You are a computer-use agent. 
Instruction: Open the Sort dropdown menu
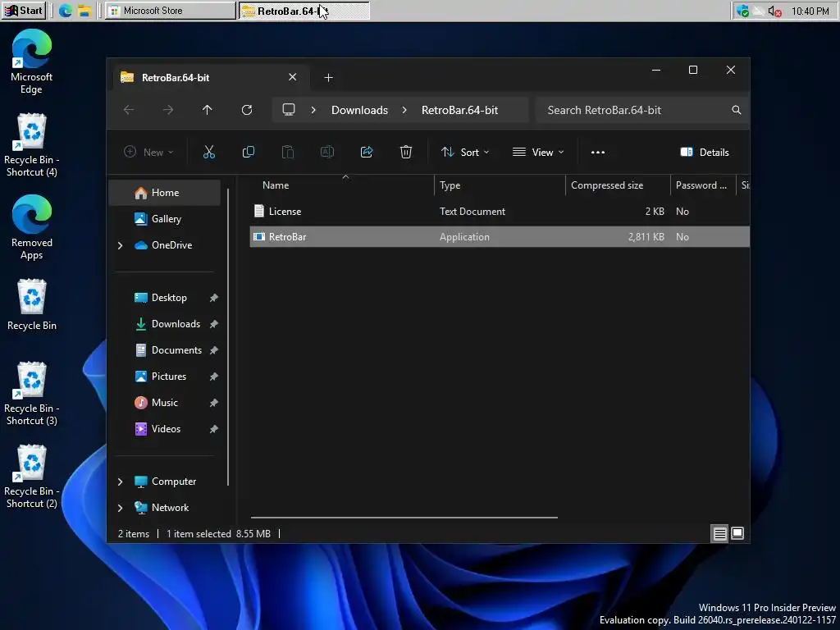(465, 152)
